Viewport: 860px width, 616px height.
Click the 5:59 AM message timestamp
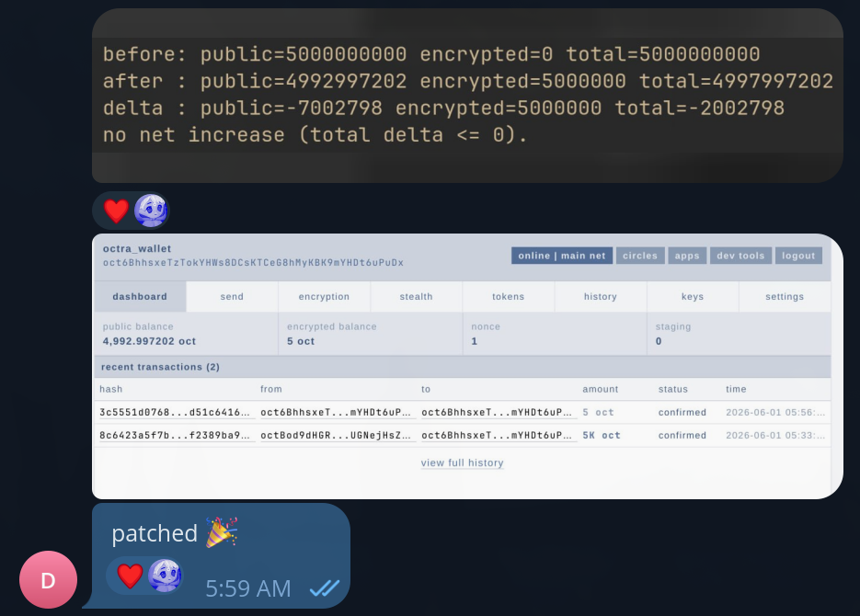click(248, 588)
